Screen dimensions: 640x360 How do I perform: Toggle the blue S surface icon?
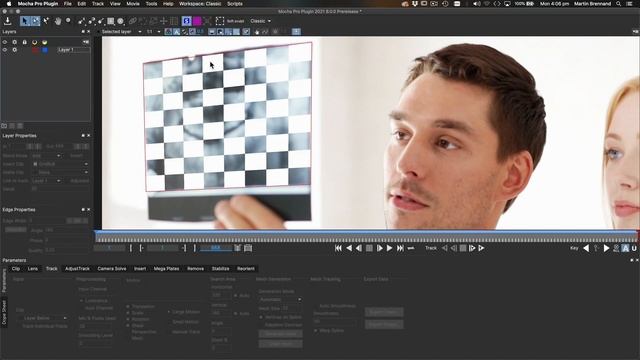tap(187, 21)
